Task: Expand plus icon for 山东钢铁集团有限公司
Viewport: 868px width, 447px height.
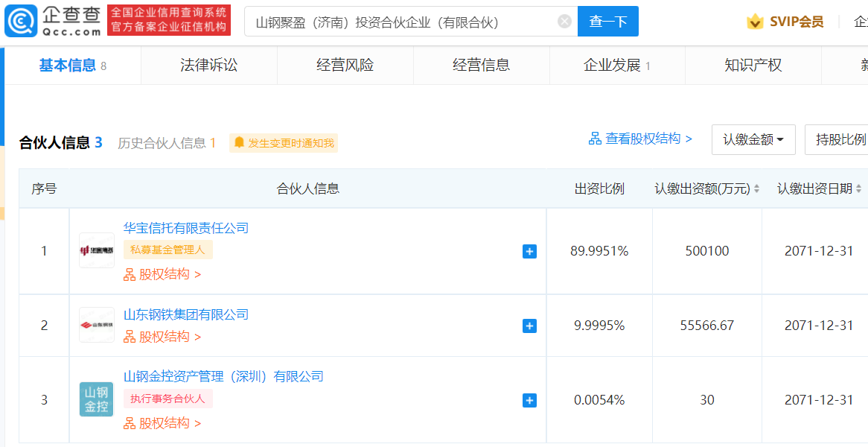Action: [x=529, y=326]
